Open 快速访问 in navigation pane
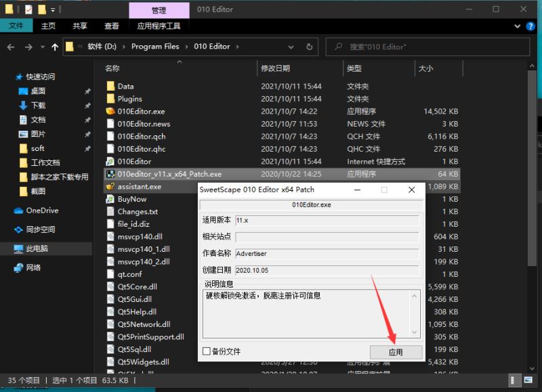Image resolution: width=542 pixels, height=392 pixels. tap(41, 77)
